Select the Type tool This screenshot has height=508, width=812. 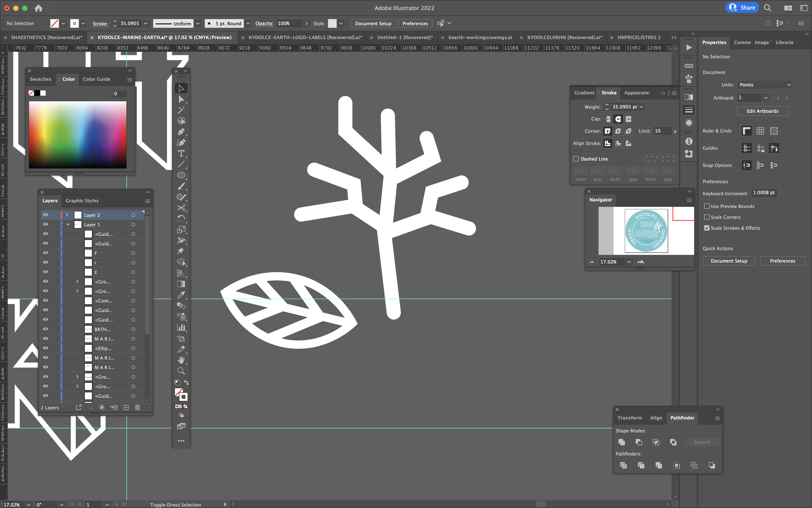click(x=181, y=153)
